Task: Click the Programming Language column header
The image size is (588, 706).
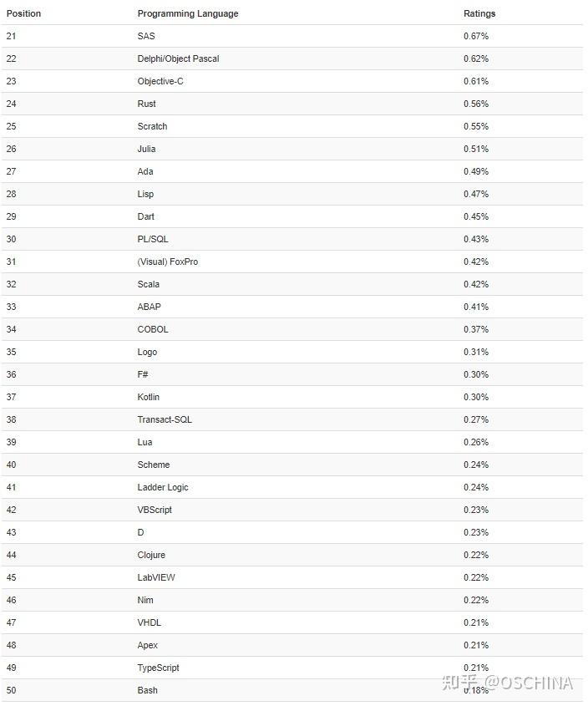Action: tap(187, 13)
